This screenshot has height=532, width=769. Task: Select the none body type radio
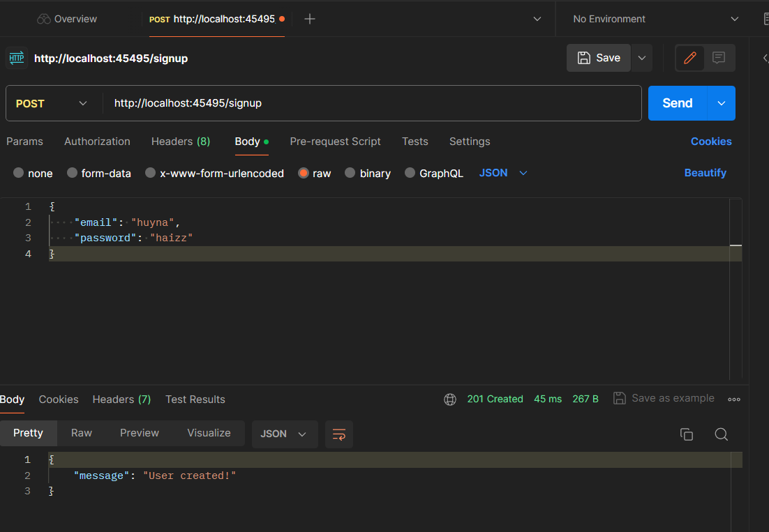click(x=19, y=173)
